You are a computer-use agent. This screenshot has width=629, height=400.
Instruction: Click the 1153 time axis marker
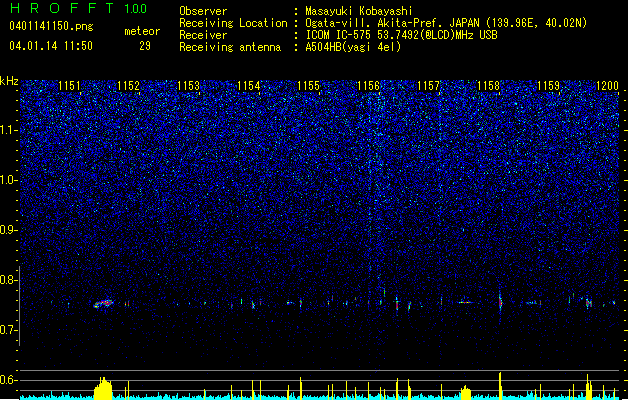(189, 86)
